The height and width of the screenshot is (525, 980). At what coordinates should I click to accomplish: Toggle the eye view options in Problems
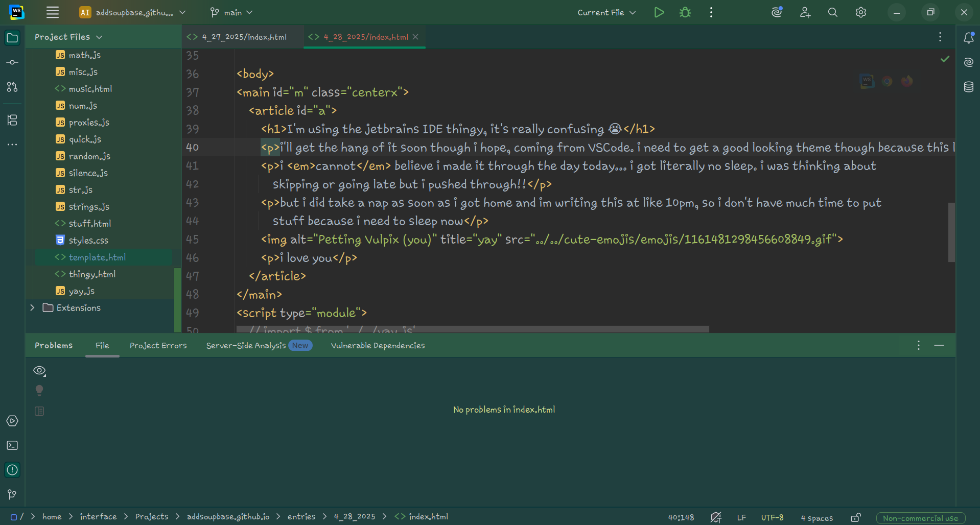click(39, 371)
